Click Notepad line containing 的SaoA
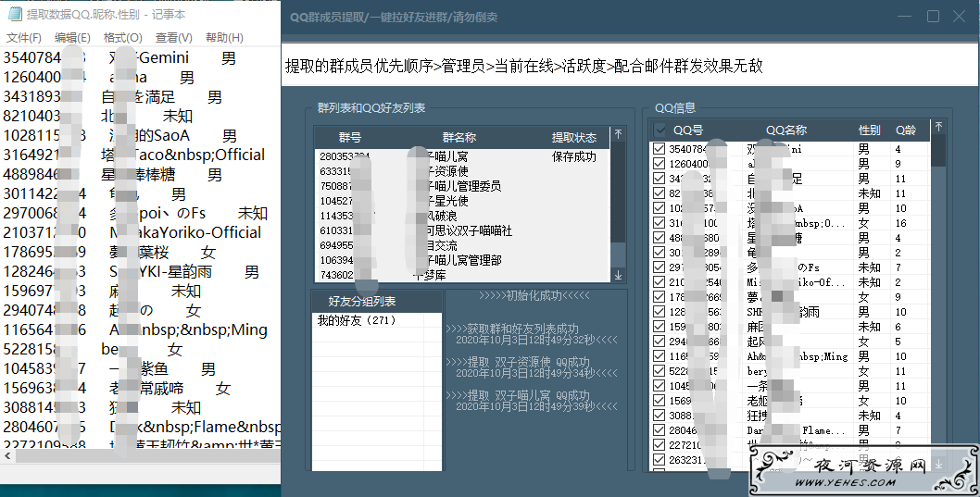 click(119, 135)
